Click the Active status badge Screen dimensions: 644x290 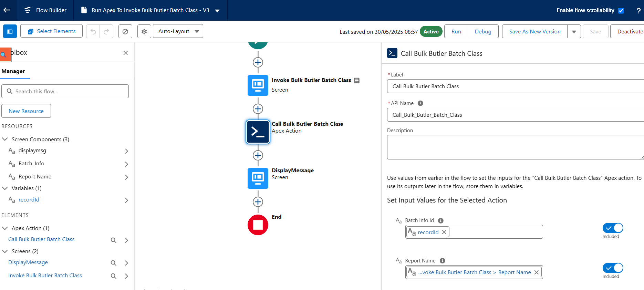click(x=431, y=31)
